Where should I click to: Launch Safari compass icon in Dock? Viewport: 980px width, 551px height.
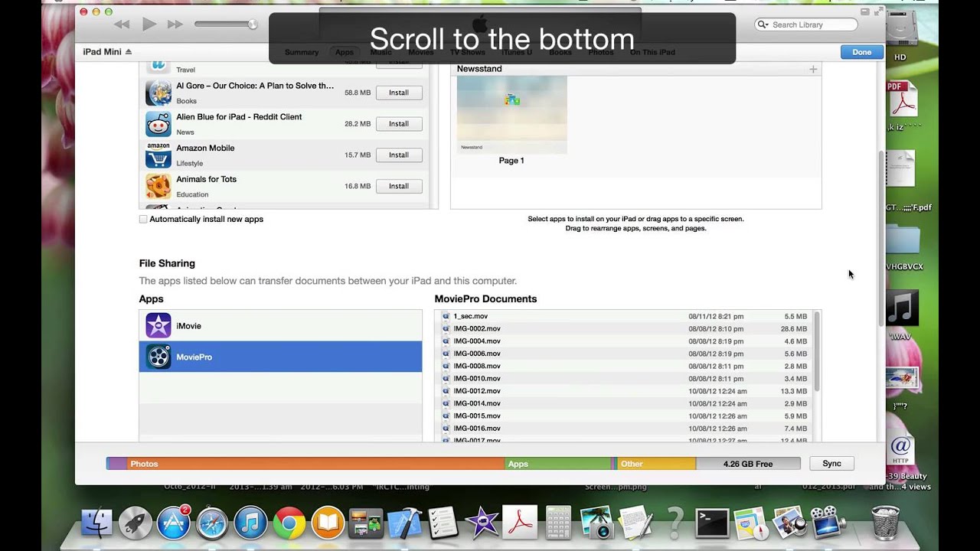(212, 523)
